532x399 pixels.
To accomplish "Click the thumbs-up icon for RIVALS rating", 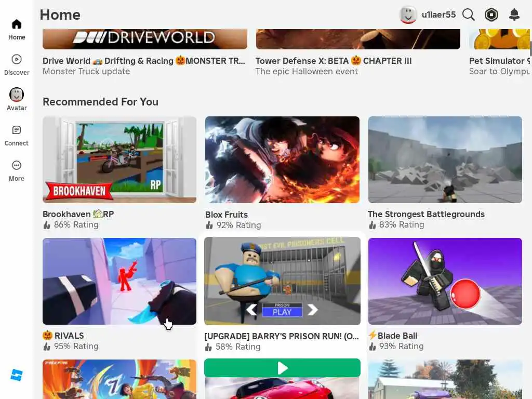I will [47, 347].
